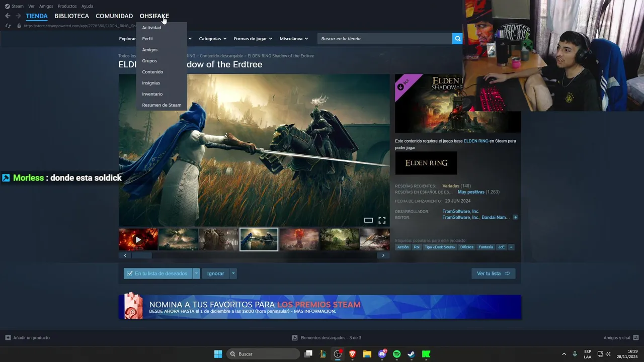Screen dimensions: 644x362
Task: Open File Explorer from the taskbar
Action: tap(367, 354)
